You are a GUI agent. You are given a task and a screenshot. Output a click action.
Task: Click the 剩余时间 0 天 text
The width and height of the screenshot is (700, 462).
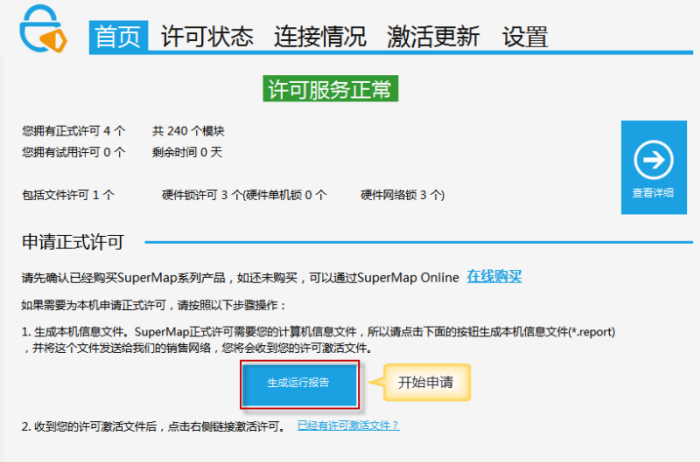click(187, 152)
